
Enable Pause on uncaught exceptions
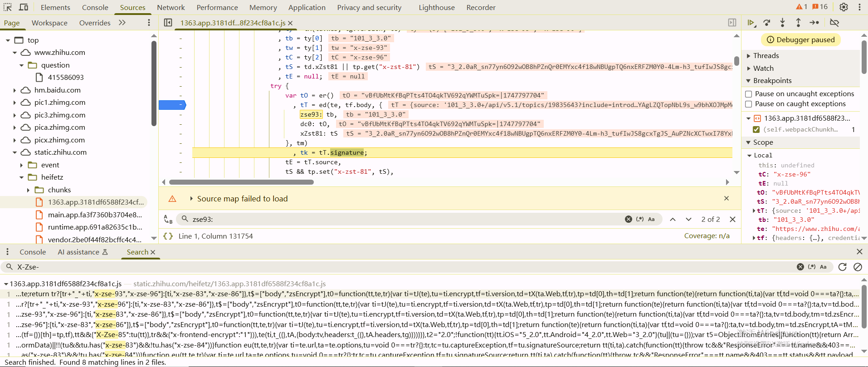point(749,94)
